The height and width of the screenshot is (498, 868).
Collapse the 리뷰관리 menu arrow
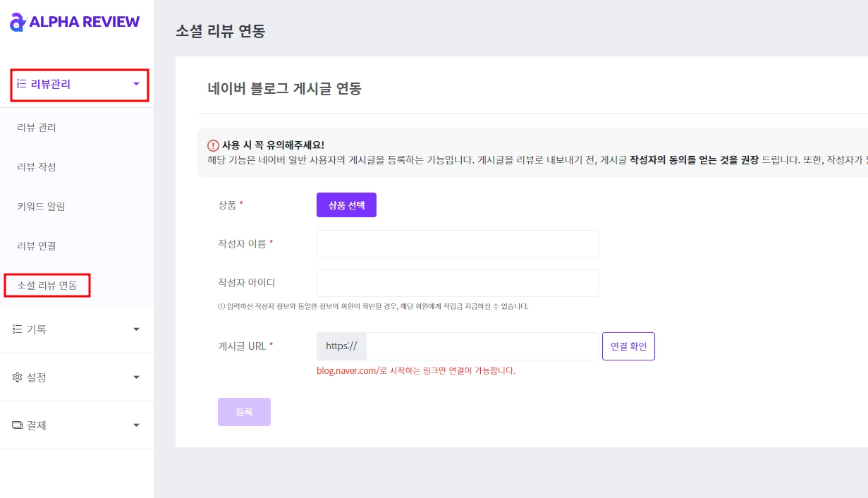point(136,85)
